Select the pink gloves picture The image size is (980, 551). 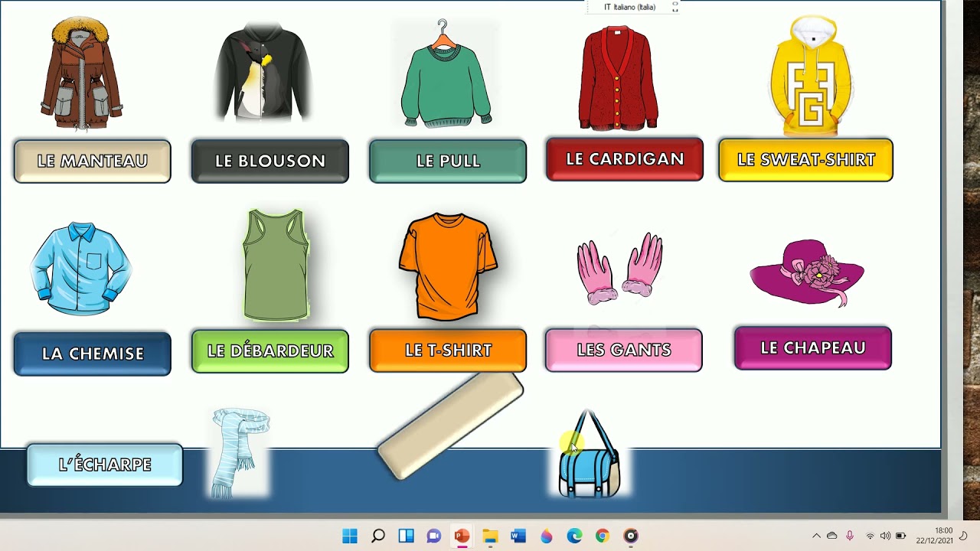(x=619, y=269)
